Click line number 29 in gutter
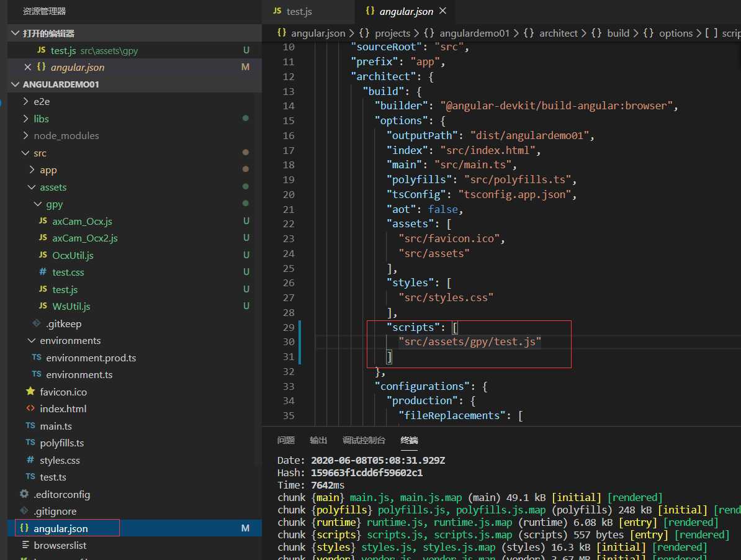 (289, 327)
